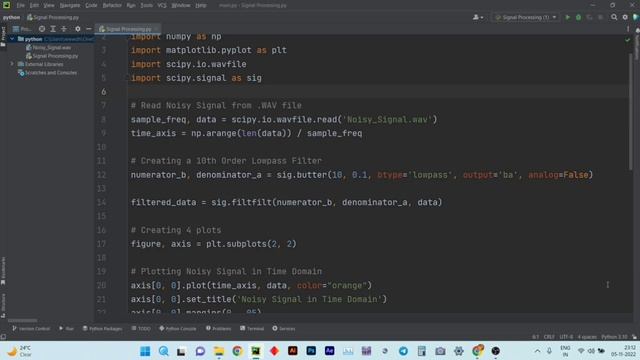Viewport: 640px width, 360px height.
Task: Click the PyCharm icon in the taskbar
Action: [256, 351]
